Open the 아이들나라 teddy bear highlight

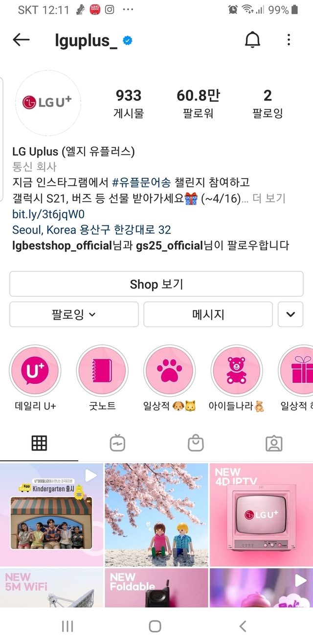(237, 371)
